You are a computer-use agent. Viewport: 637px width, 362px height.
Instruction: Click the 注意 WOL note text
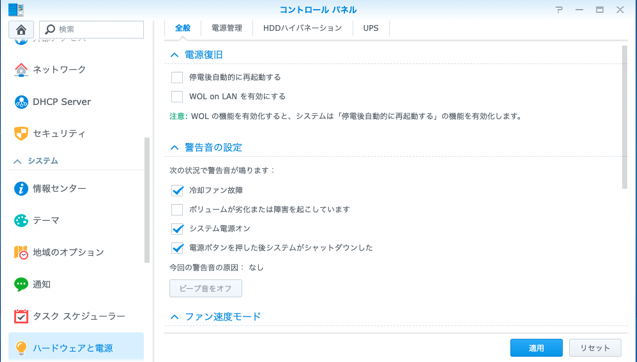345,116
